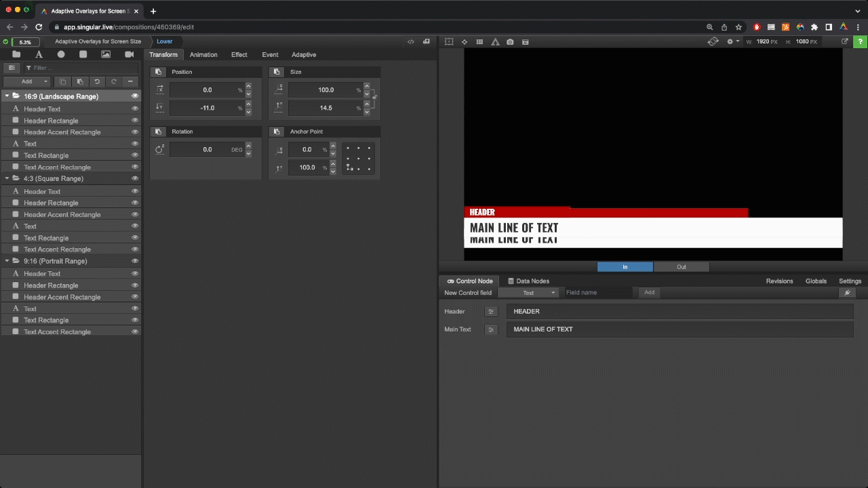Hide the 16:9 (Landscape Range) group
This screenshot has width=868, height=488.
coord(135,96)
